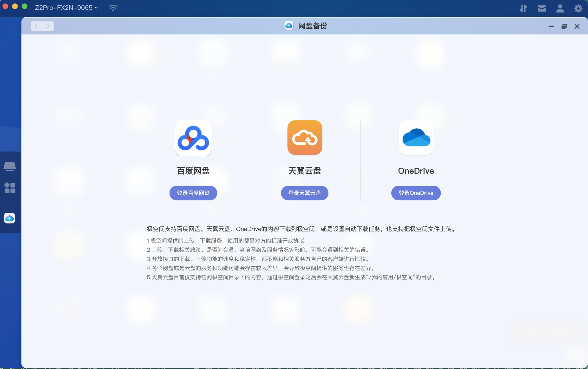Open the apps grid icon in sidebar
Image resolution: width=588 pixels, height=369 pixels.
click(10, 188)
